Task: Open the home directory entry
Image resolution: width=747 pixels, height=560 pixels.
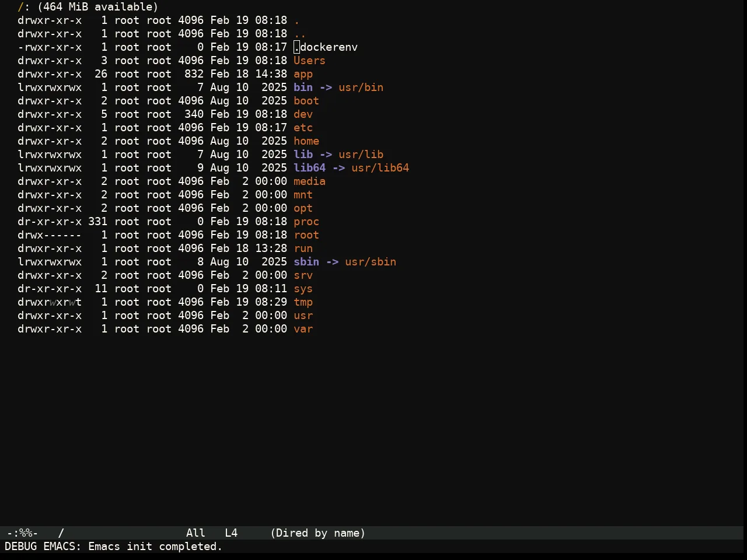Action: tap(306, 141)
